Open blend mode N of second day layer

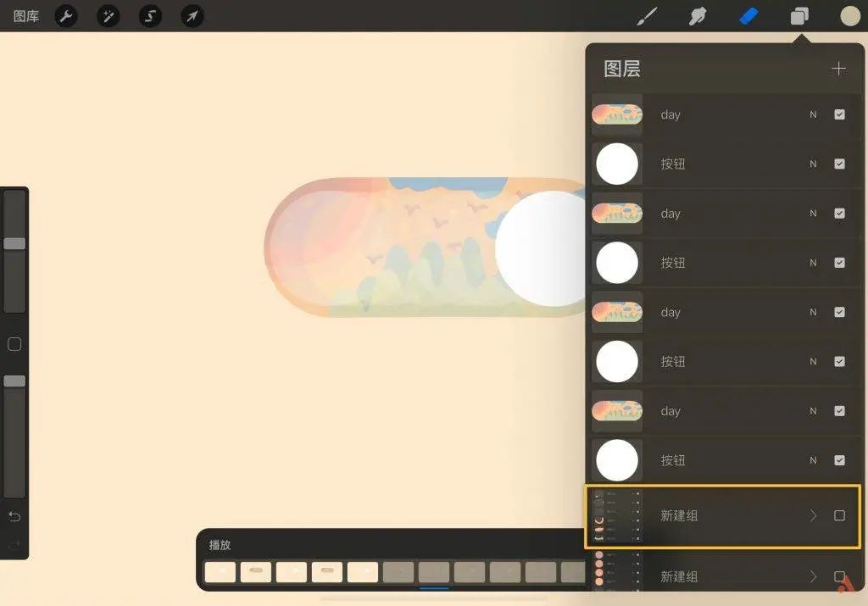(813, 213)
